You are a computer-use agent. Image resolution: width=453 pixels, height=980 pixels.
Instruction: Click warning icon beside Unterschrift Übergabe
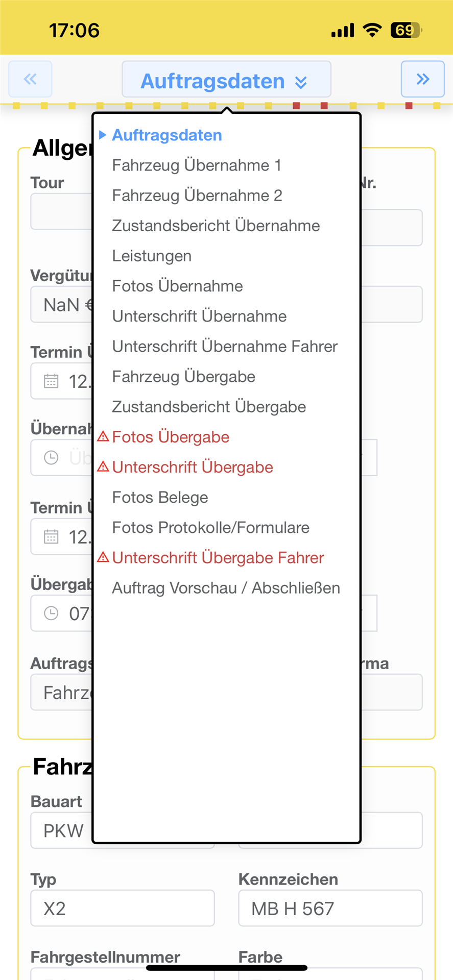point(103,467)
